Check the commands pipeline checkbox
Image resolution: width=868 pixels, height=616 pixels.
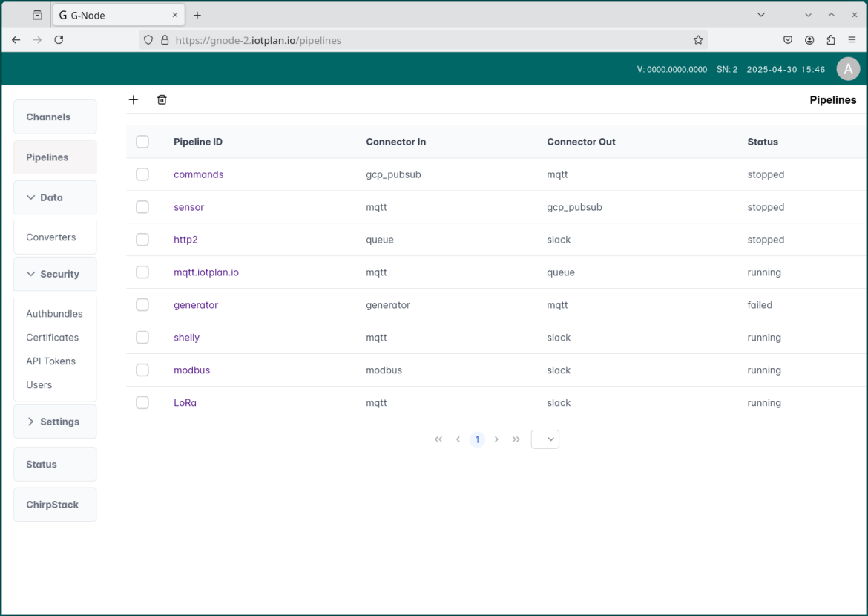pyautogui.click(x=142, y=174)
